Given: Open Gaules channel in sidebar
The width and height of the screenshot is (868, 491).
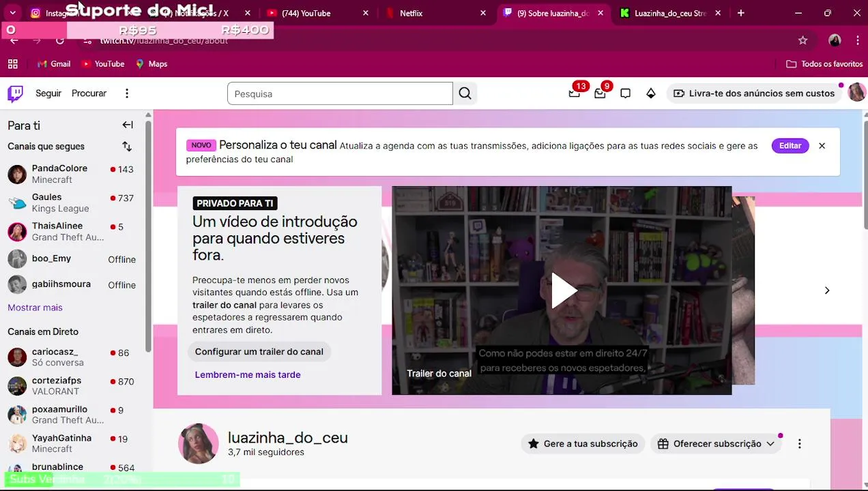Looking at the screenshot, I should tap(72, 203).
